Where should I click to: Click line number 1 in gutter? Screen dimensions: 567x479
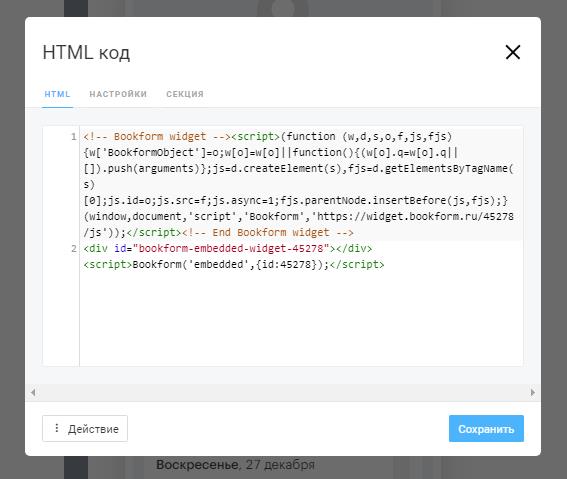pyautogui.click(x=74, y=137)
